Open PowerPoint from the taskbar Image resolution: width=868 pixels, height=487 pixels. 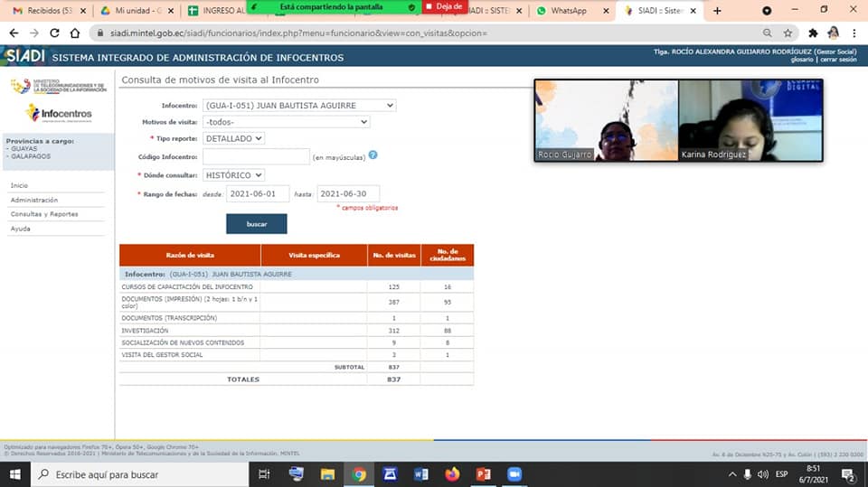(x=483, y=474)
